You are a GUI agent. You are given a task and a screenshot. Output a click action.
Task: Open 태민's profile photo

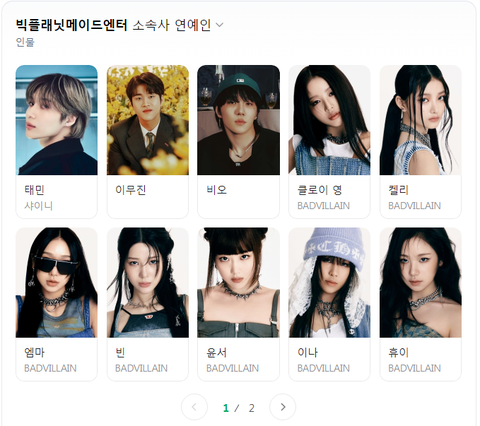tap(57, 120)
